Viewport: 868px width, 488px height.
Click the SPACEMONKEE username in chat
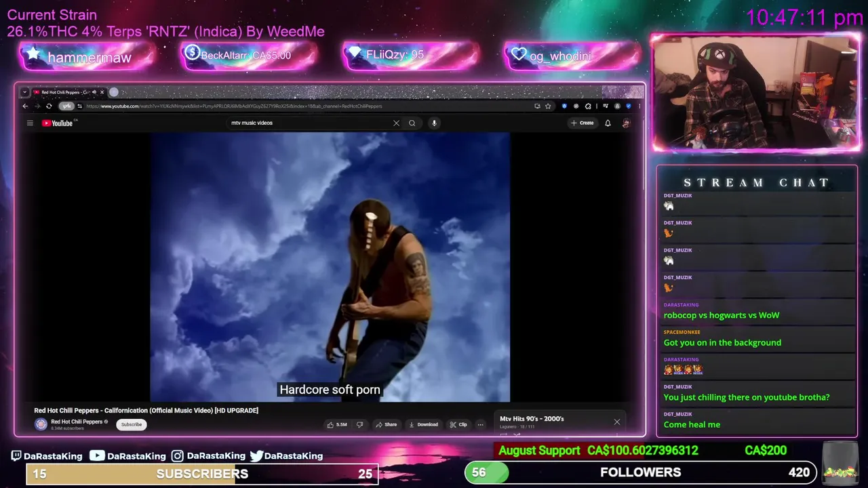pyautogui.click(x=682, y=332)
